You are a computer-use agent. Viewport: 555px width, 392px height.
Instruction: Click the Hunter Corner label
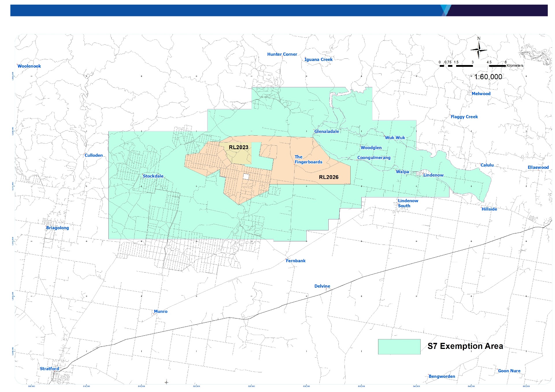(x=282, y=54)
